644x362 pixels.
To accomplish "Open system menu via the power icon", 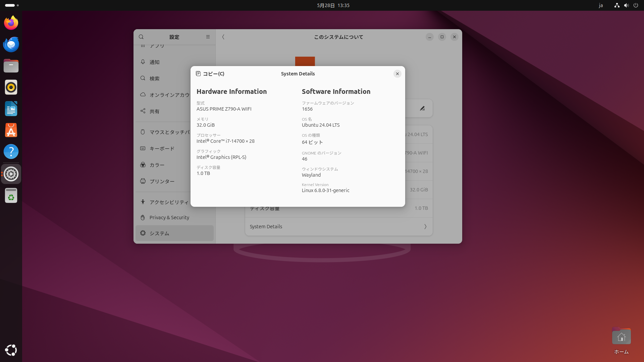I will [636, 5].
